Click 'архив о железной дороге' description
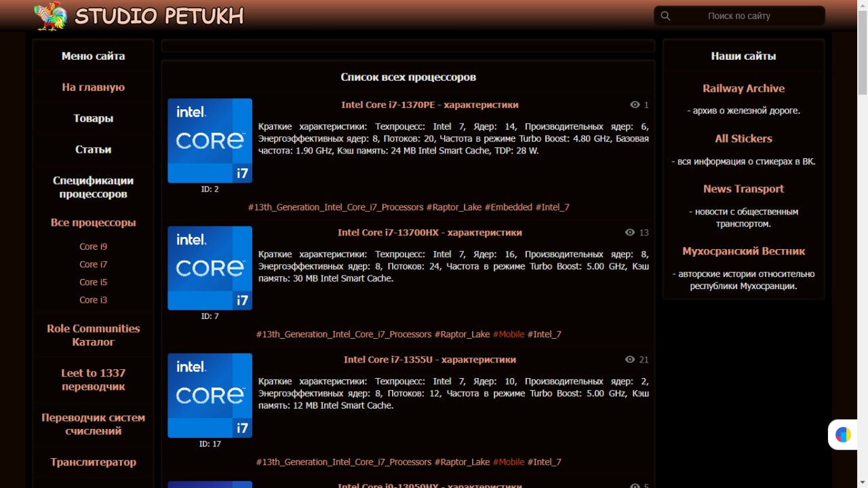Screen dimensions: 868x488 tap(744, 111)
